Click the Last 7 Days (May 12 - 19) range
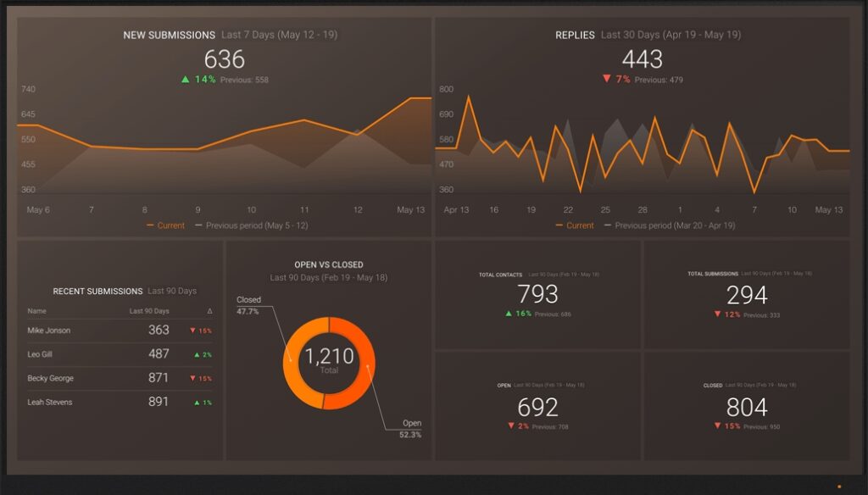The width and height of the screenshot is (868, 495). 280,35
